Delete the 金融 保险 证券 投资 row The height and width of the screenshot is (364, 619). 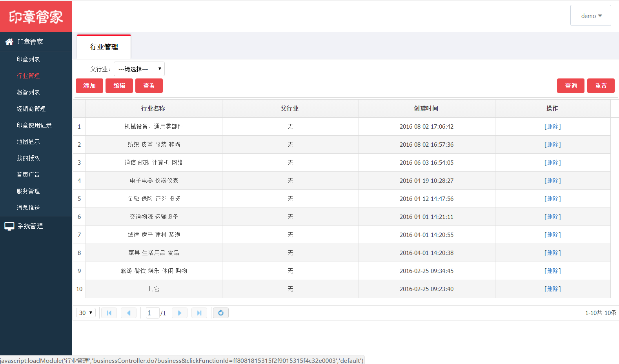click(x=553, y=198)
